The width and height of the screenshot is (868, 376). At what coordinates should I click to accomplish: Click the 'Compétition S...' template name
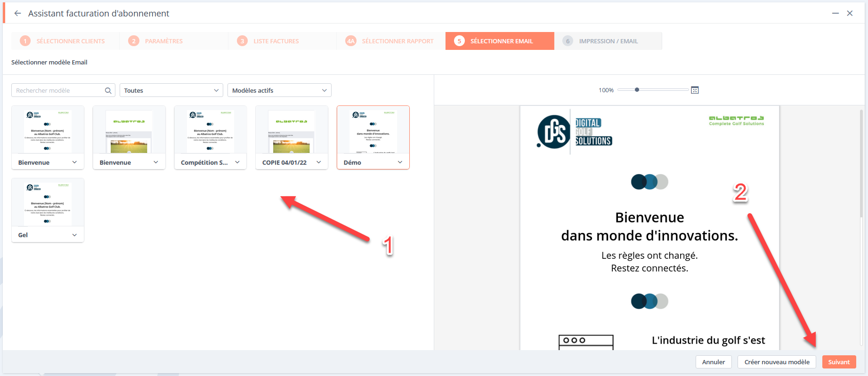click(x=204, y=162)
